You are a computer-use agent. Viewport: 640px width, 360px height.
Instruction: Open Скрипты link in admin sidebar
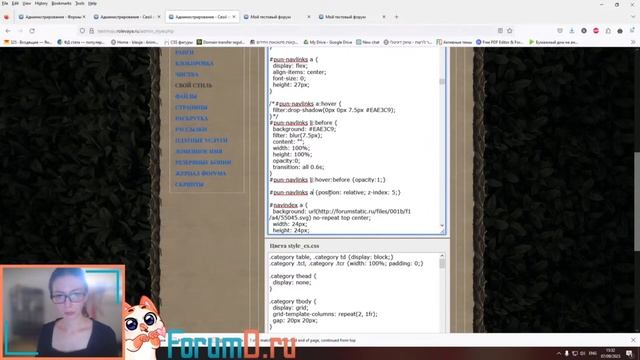click(x=189, y=184)
